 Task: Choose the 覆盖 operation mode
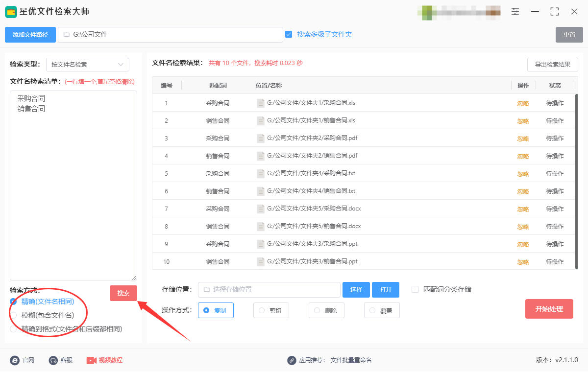pos(382,310)
